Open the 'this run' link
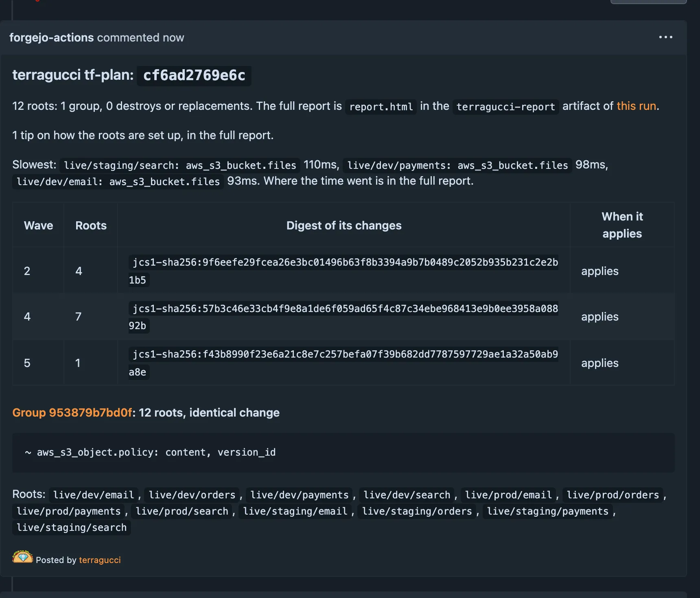 coord(636,106)
